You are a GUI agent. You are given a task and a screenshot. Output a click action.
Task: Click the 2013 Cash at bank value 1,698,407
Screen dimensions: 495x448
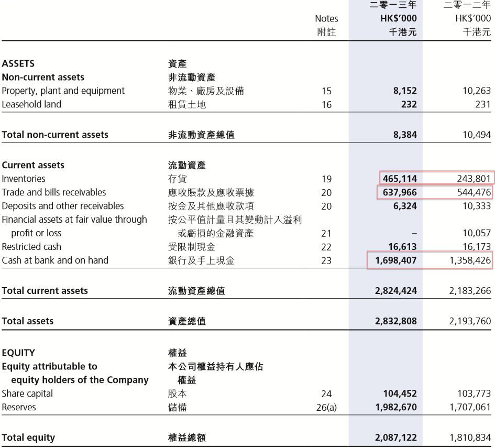395,260
